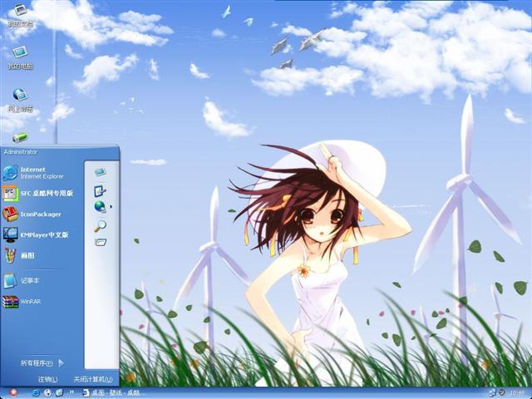Click the notepad icon beside 记事本
This screenshot has height=399, width=532.
[x=10, y=281]
